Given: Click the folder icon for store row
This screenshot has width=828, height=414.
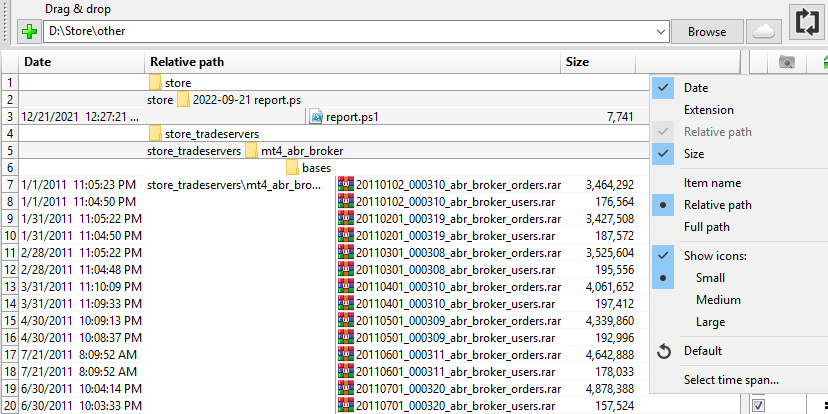Looking at the screenshot, I should pos(155,83).
